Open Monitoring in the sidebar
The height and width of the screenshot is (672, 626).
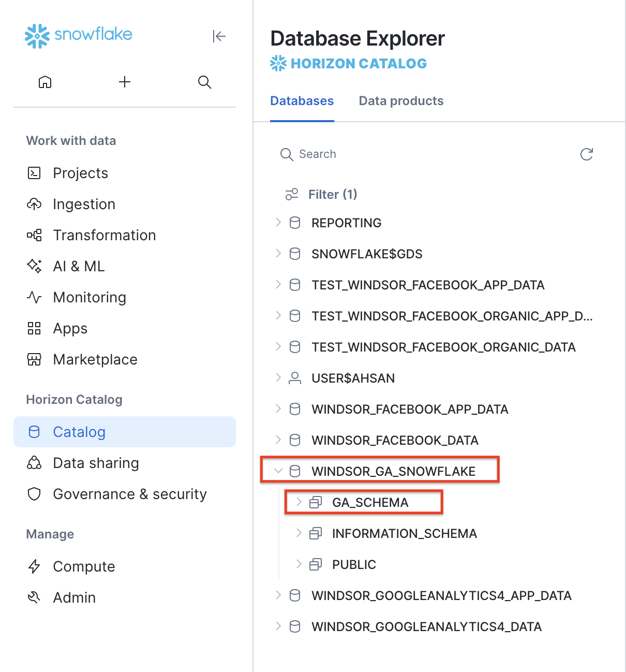tap(125, 297)
